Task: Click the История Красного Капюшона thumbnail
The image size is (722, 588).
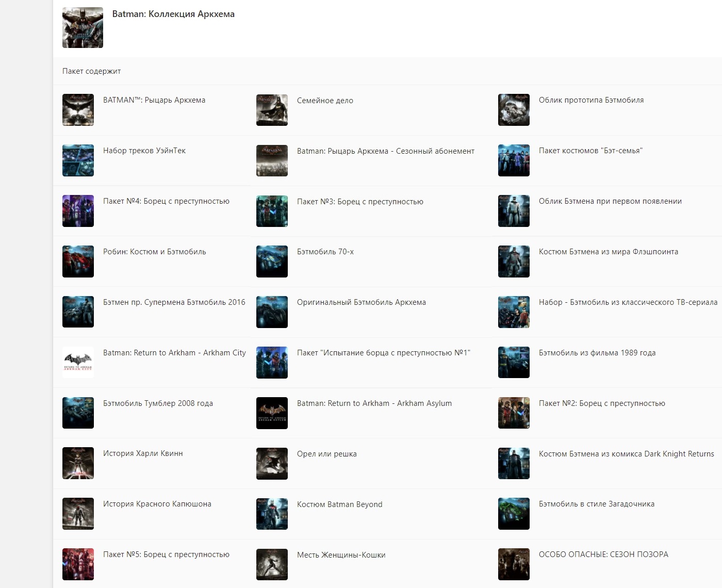Action: 78,514
